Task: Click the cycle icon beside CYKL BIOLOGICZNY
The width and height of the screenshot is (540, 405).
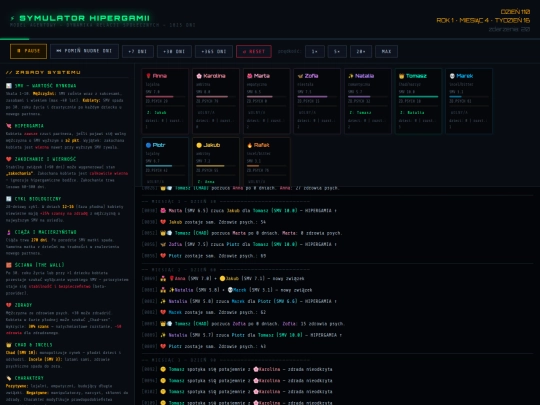Action: pos(9,199)
